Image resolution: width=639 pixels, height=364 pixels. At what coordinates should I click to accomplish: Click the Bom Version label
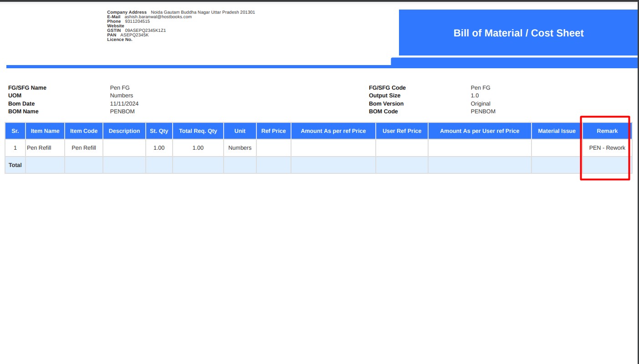coord(386,104)
